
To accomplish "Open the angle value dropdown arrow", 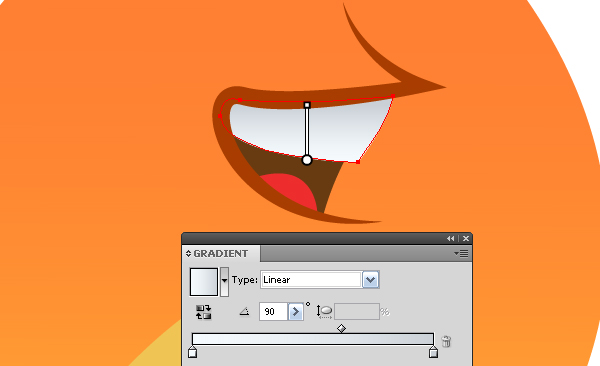I will pyautogui.click(x=295, y=312).
